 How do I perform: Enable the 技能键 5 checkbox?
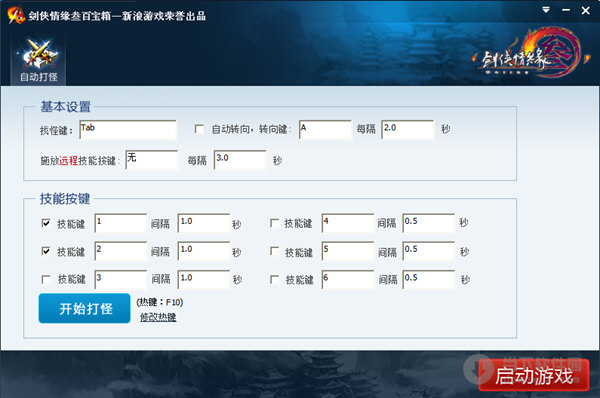[x=274, y=251]
